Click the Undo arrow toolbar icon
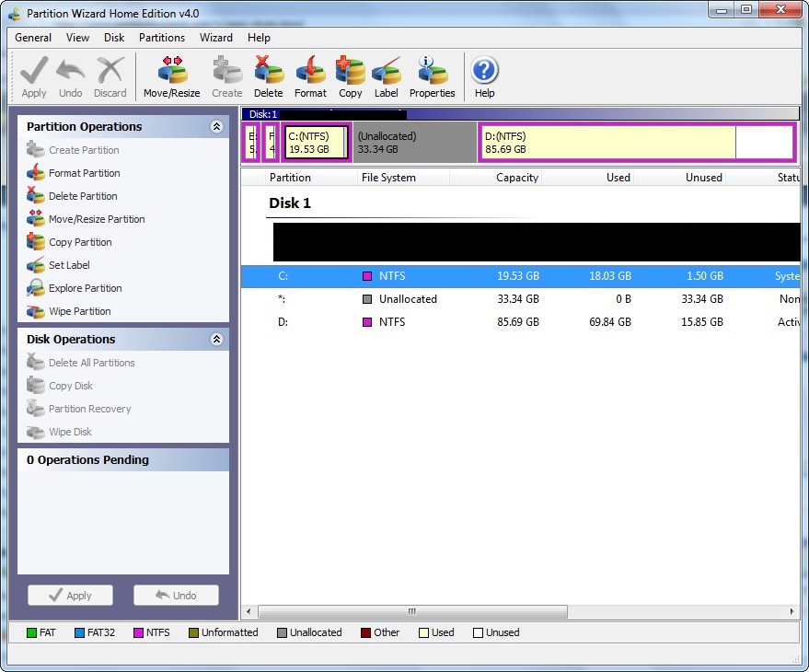 coord(71,71)
